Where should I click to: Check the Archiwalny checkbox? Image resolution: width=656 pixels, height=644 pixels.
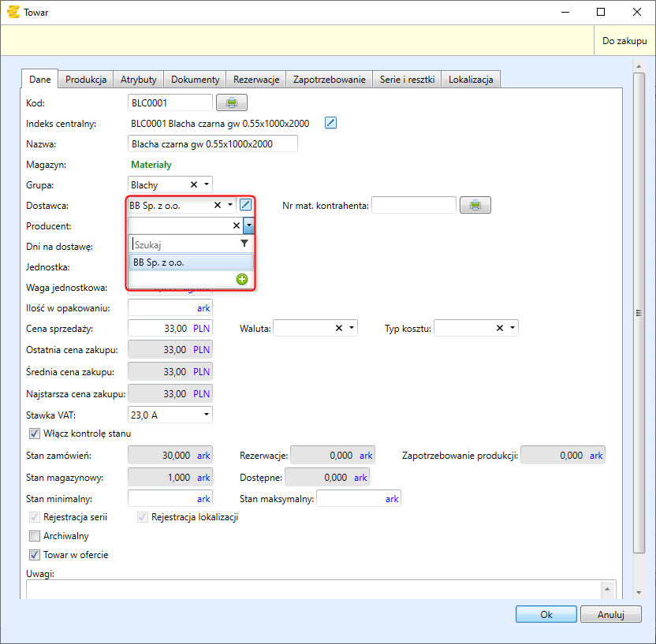point(34,536)
